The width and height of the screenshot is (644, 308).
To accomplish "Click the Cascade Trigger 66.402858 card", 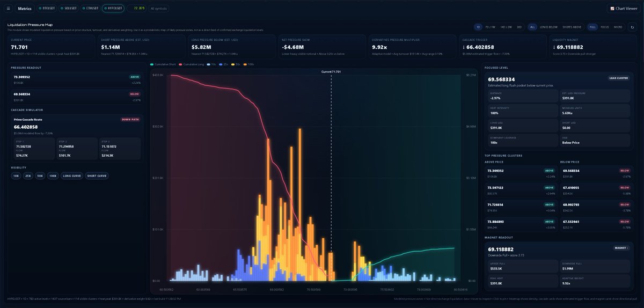I will click(x=502, y=46).
